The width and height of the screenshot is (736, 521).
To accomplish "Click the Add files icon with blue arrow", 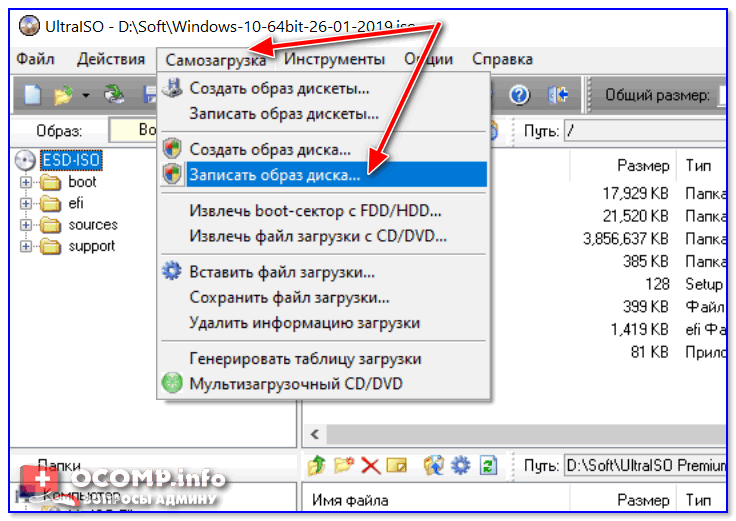I will point(434,466).
